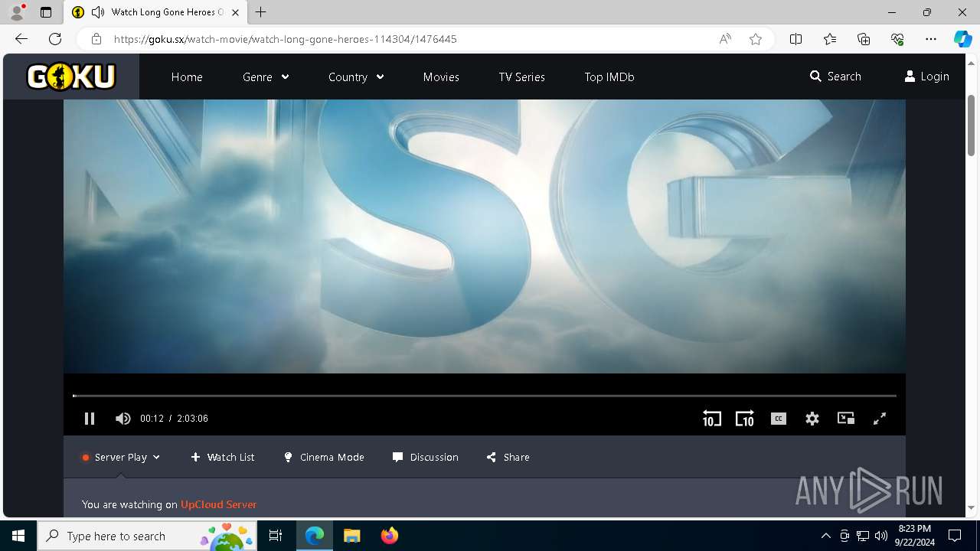Viewport: 980px width, 551px height.
Task: Mute the video player volume
Action: point(122,419)
